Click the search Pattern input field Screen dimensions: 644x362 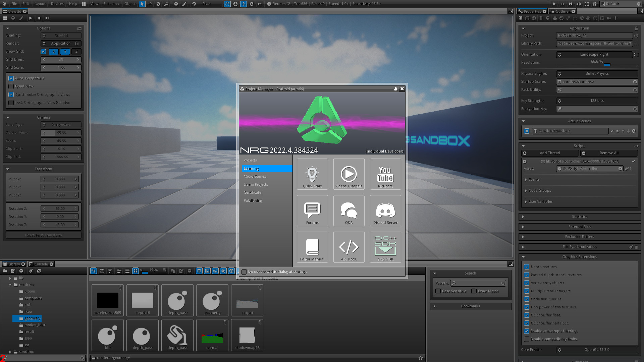click(478, 283)
